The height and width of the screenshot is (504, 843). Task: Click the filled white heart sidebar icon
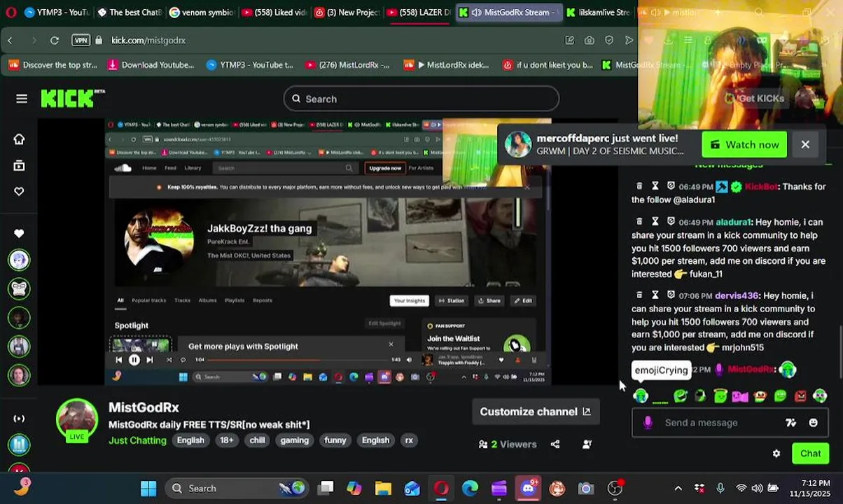[19, 233]
